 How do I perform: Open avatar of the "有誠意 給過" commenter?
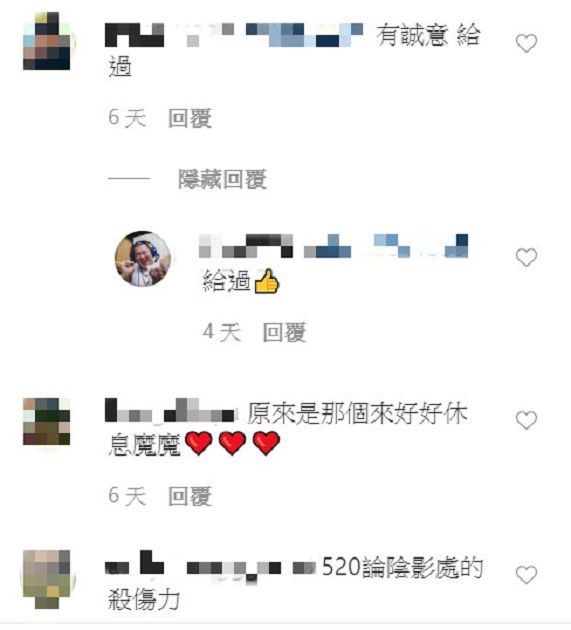click(47, 41)
